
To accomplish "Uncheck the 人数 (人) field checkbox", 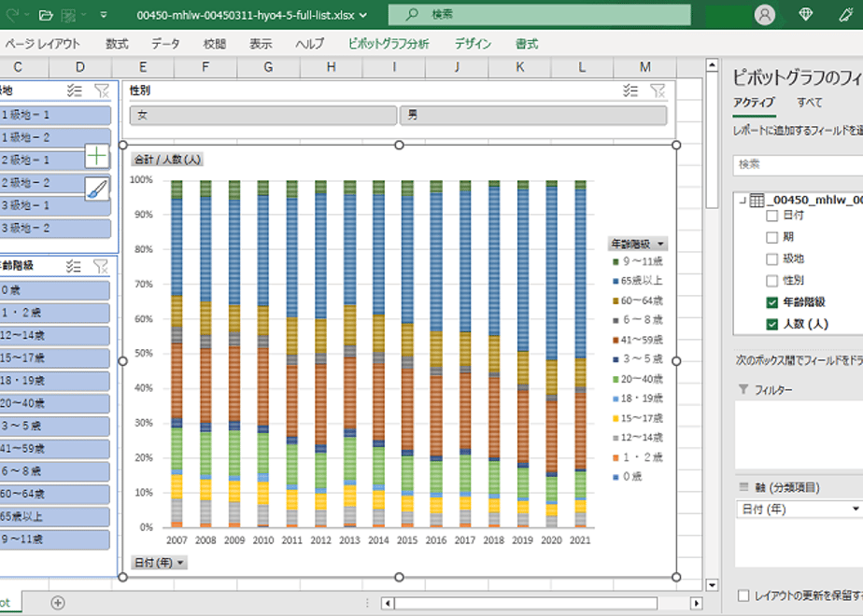I will point(771,325).
